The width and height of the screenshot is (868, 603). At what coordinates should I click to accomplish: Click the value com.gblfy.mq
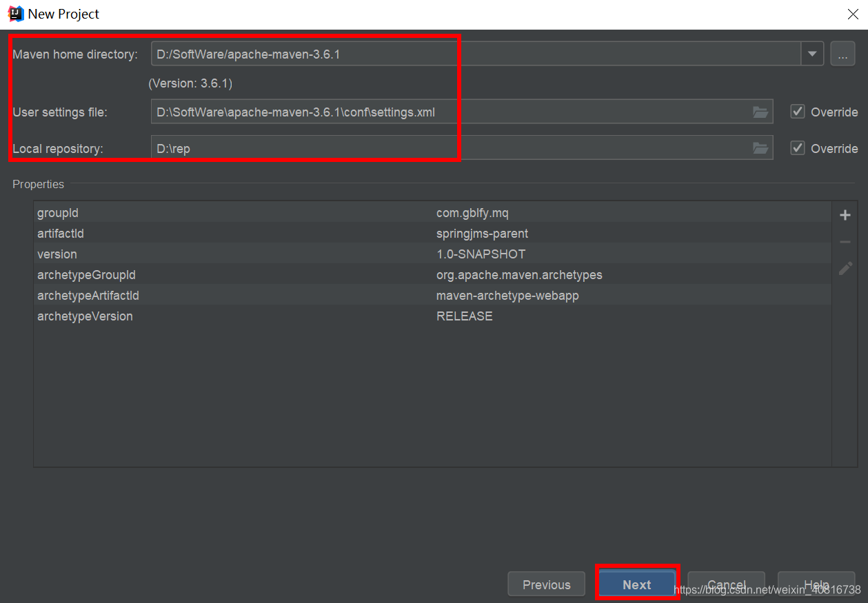472,213
